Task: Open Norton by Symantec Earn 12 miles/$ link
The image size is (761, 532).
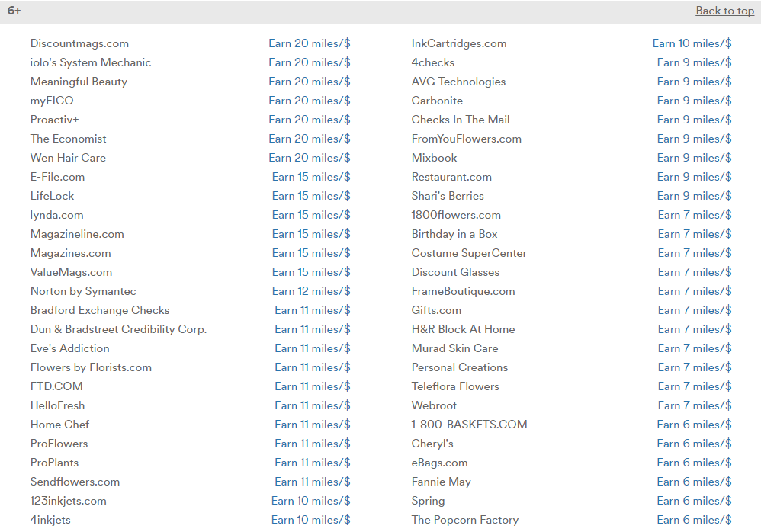Action: [x=311, y=291]
